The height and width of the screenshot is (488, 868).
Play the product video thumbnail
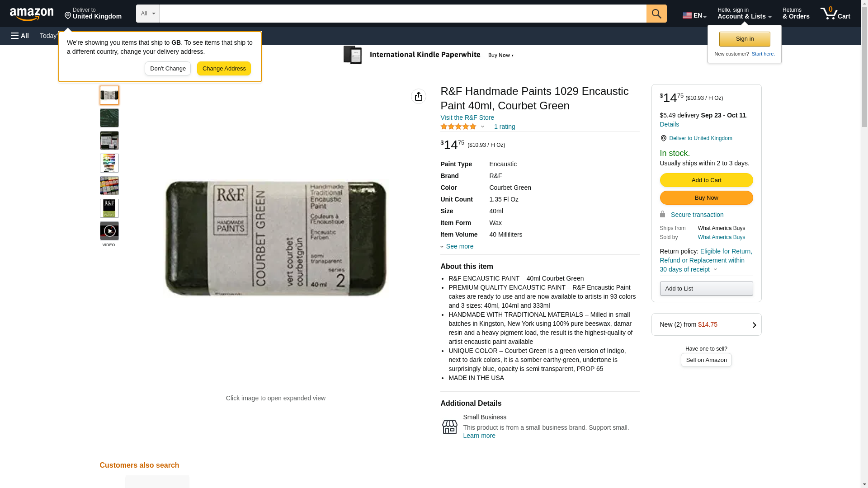109,231
